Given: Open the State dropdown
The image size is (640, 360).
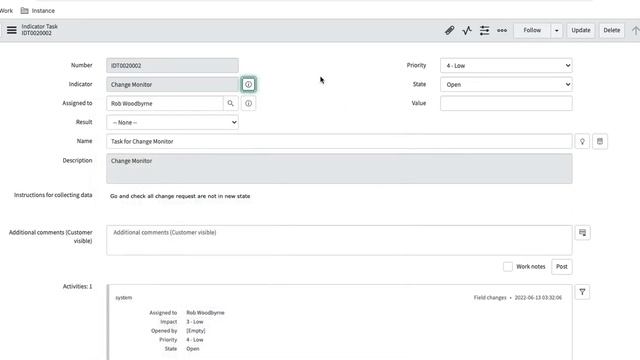Looking at the screenshot, I should click(x=506, y=84).
